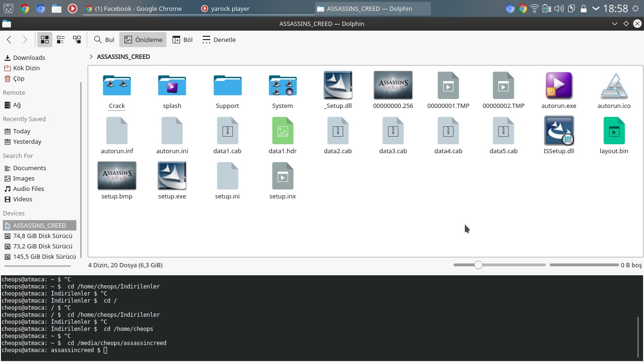The width and height of the screenshot is (644, 362).
Task: Switch to Details tree view mode
Action: pos(77,40)
